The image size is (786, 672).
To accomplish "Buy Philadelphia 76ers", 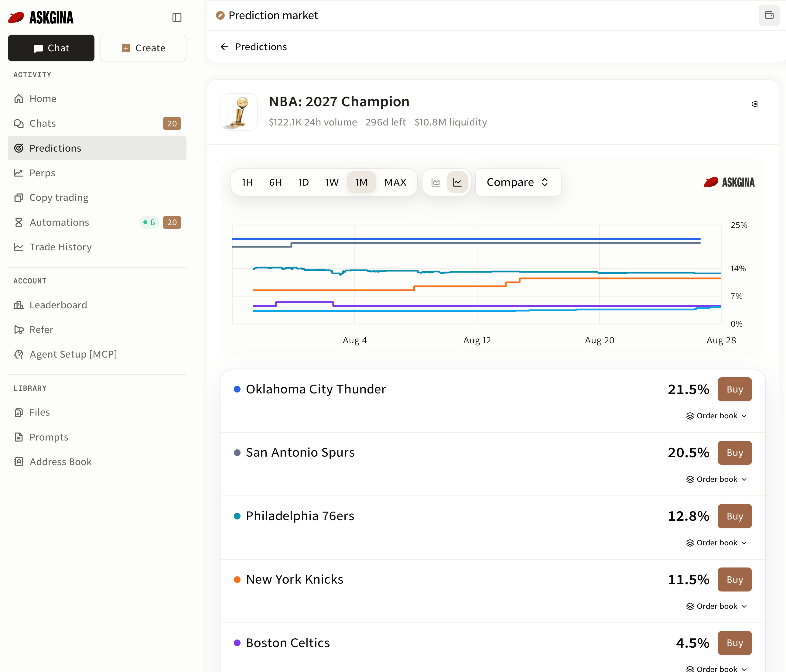I will tap(734, 516).
